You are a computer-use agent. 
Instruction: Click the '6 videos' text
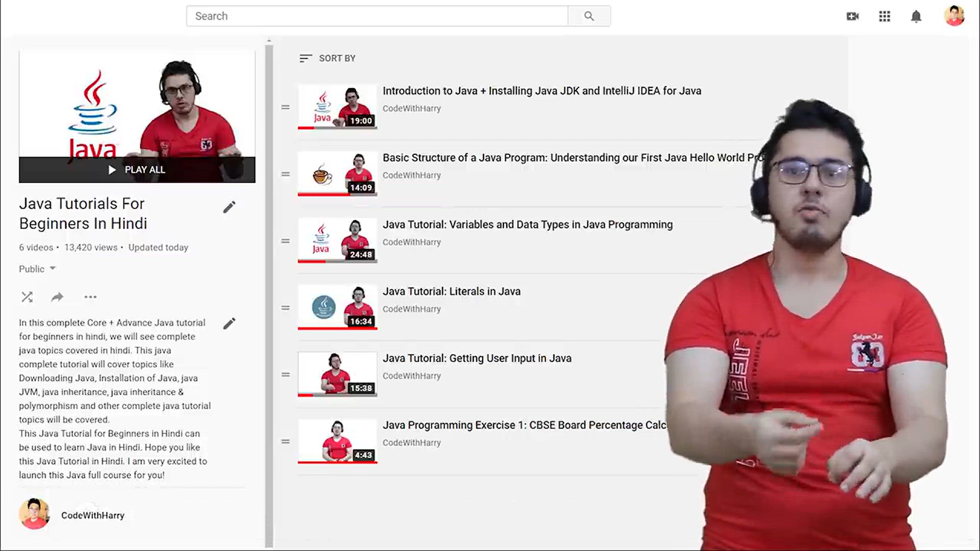click(36, 247)
